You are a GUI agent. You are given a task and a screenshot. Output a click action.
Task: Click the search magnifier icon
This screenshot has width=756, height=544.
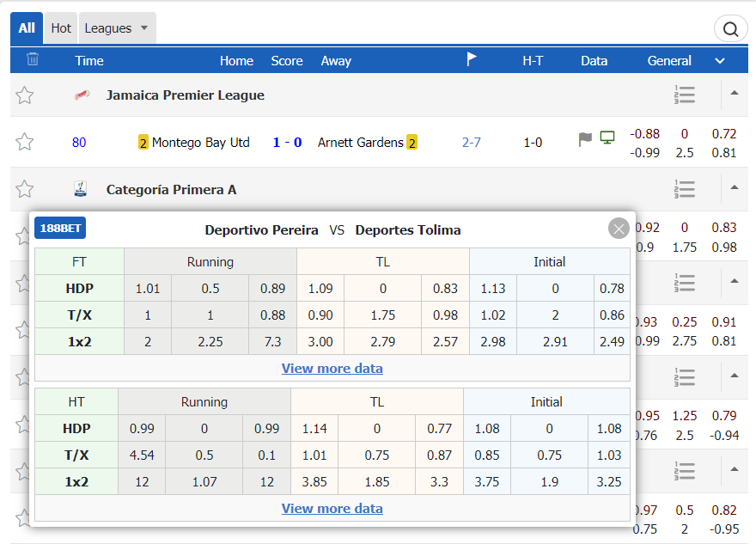(x=730, y=28)
